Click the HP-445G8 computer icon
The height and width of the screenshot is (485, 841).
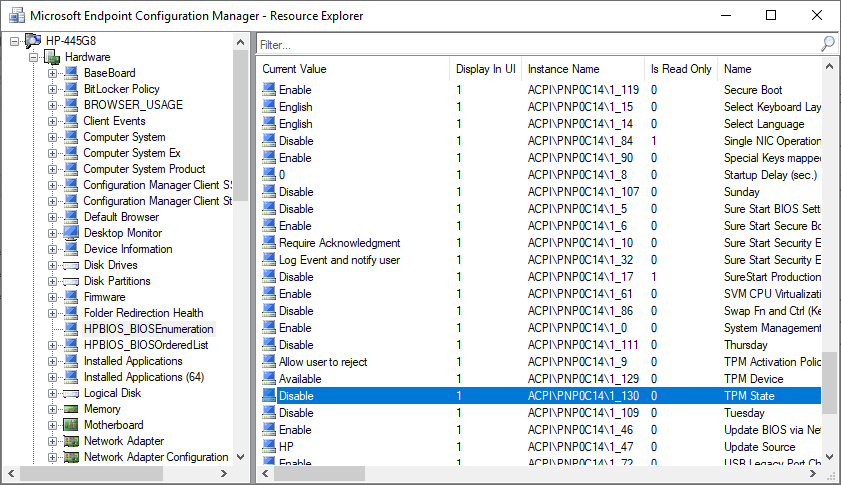[x=32, y=41]
